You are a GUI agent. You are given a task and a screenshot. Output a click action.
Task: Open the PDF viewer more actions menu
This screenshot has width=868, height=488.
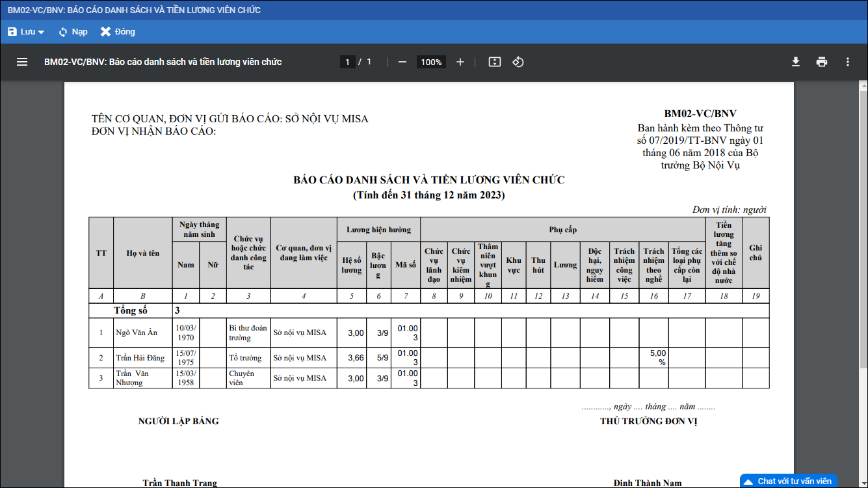(847, 62)
